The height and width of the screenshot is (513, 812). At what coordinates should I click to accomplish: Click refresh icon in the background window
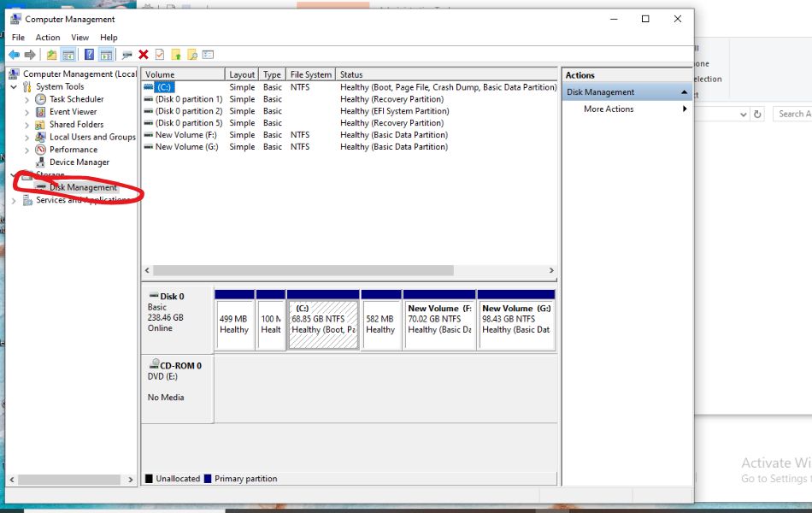click(x=757, y=114)
